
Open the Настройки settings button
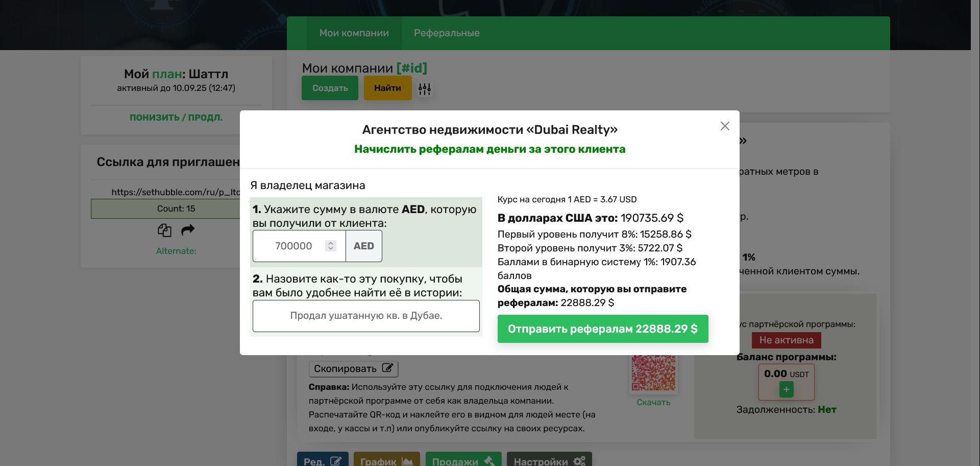tap(549, 460)
